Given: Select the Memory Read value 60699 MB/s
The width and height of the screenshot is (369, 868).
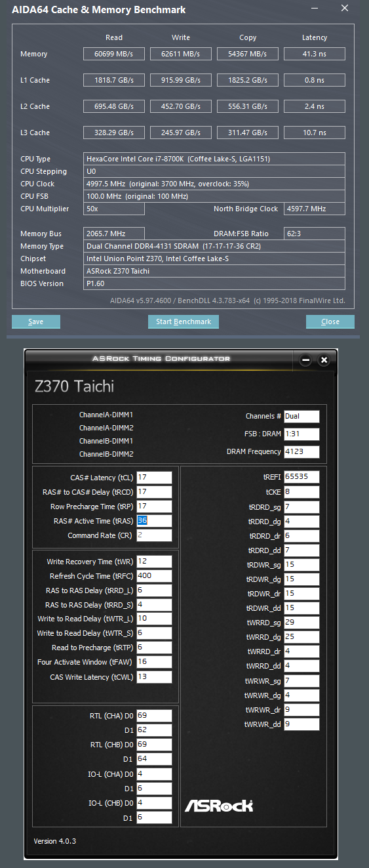Looking at the screenshot, I should click(x=114, y=54).
